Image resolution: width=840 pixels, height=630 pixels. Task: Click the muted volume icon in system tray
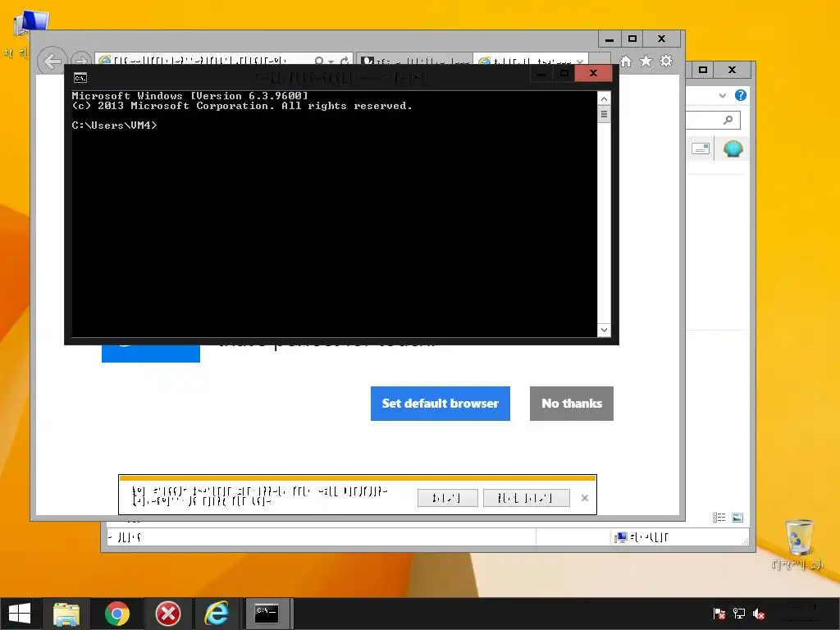click(759, 614)
